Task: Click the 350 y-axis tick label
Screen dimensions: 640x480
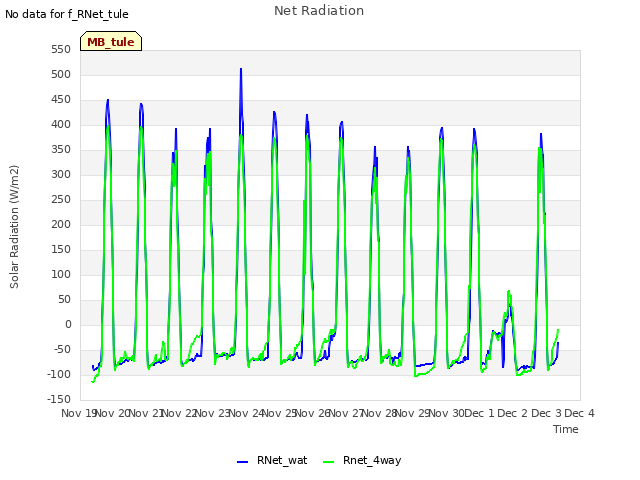Action: (61, 150)
